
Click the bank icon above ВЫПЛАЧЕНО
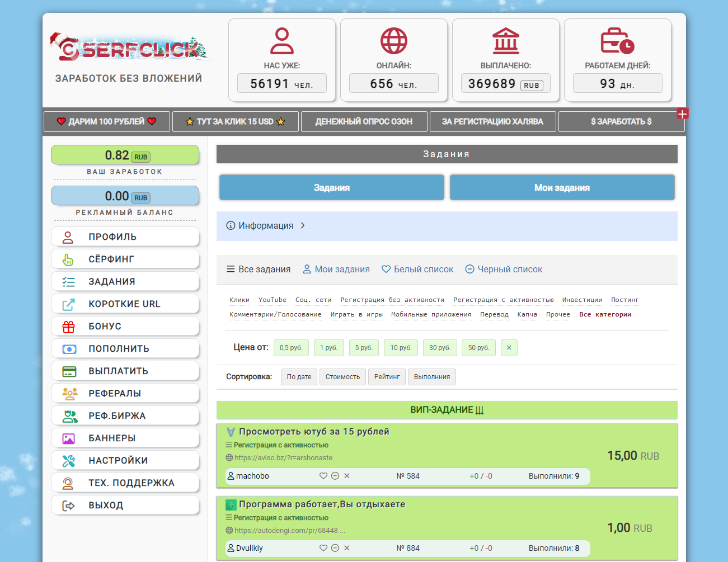[x=506, y=41]
